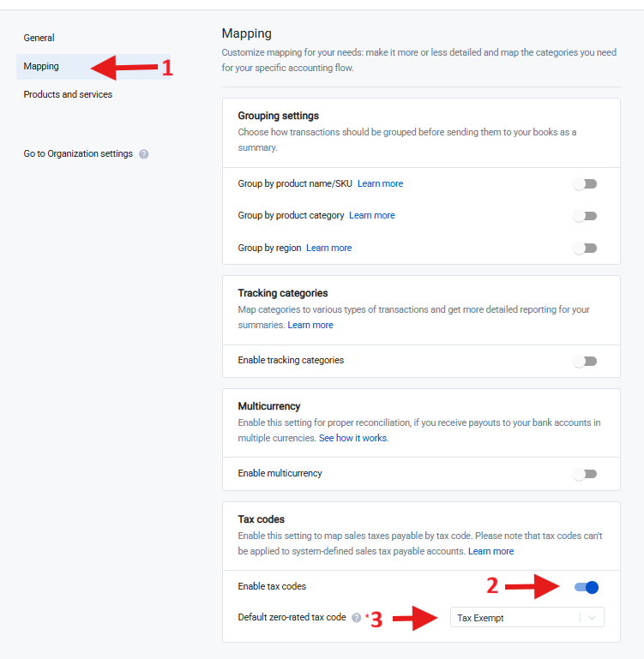Toggle Group by product name/SKU switch
The image size is (644, 659).
(x=585, y=184)
